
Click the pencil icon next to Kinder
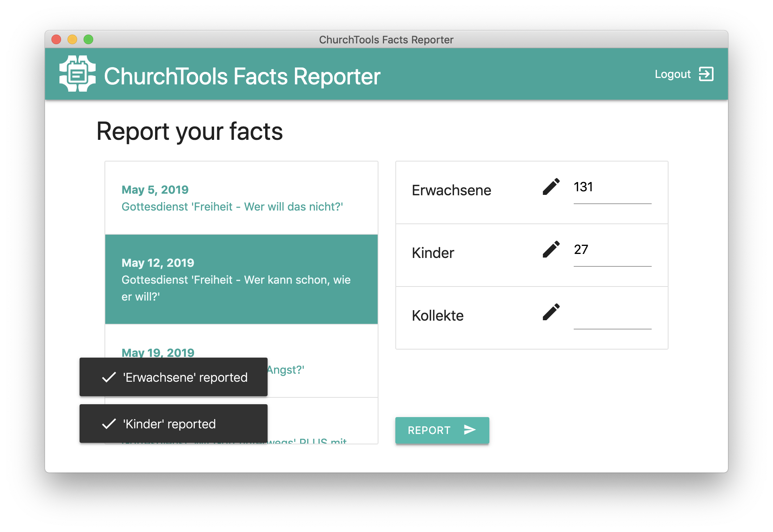tap(551, 250)
